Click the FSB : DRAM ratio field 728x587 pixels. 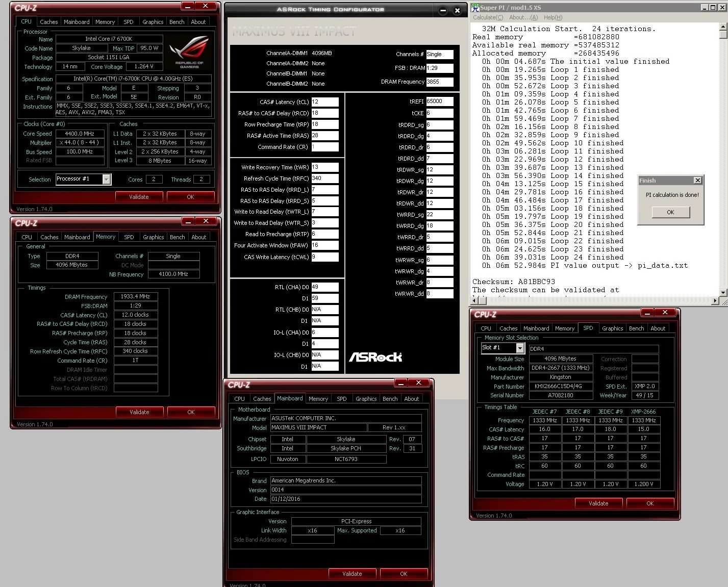(440, 68)
